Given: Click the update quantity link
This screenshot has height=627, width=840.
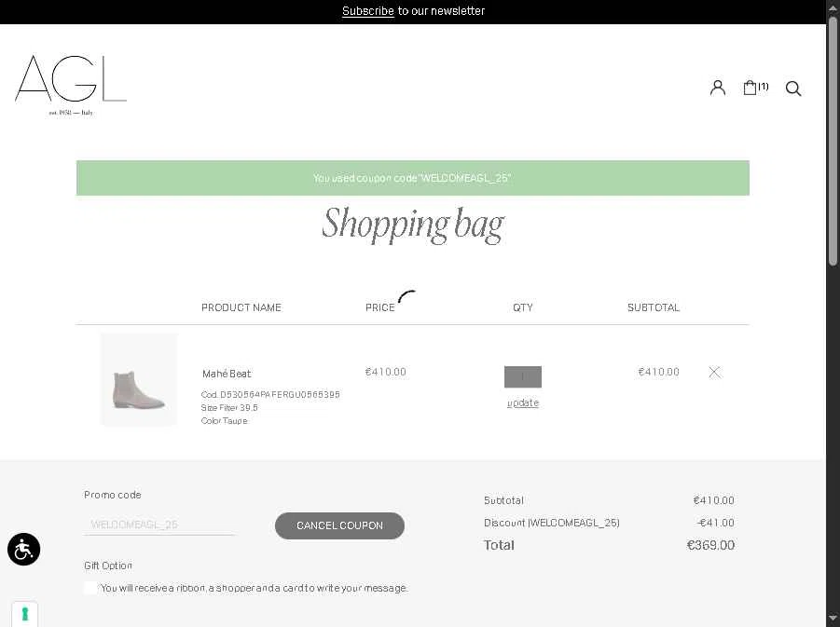Looking at the screenshot, I should coord(522,402).
